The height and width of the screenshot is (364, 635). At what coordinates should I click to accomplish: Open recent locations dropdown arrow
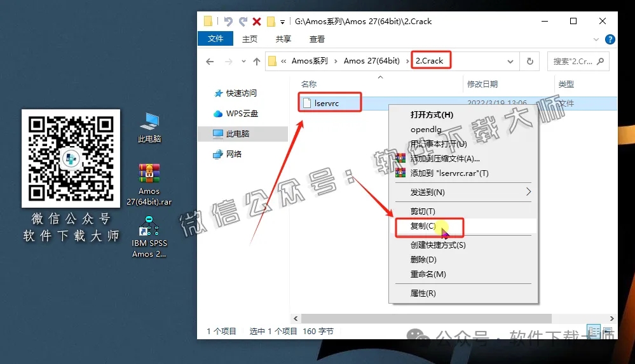coord(243,62)
